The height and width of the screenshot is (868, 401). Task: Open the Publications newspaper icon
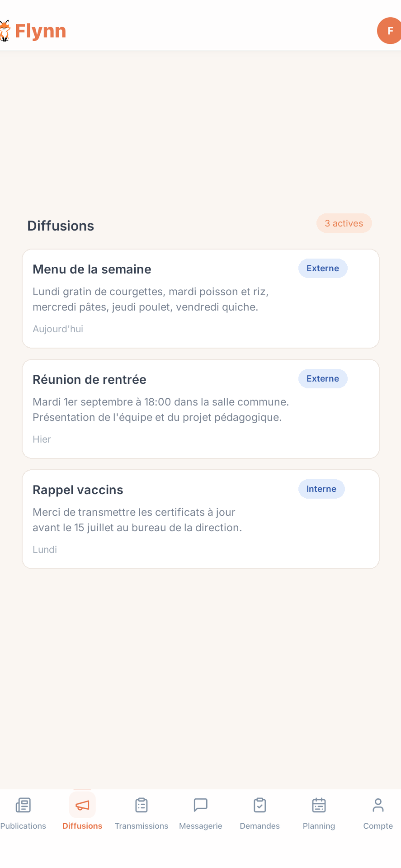[23, 805]
